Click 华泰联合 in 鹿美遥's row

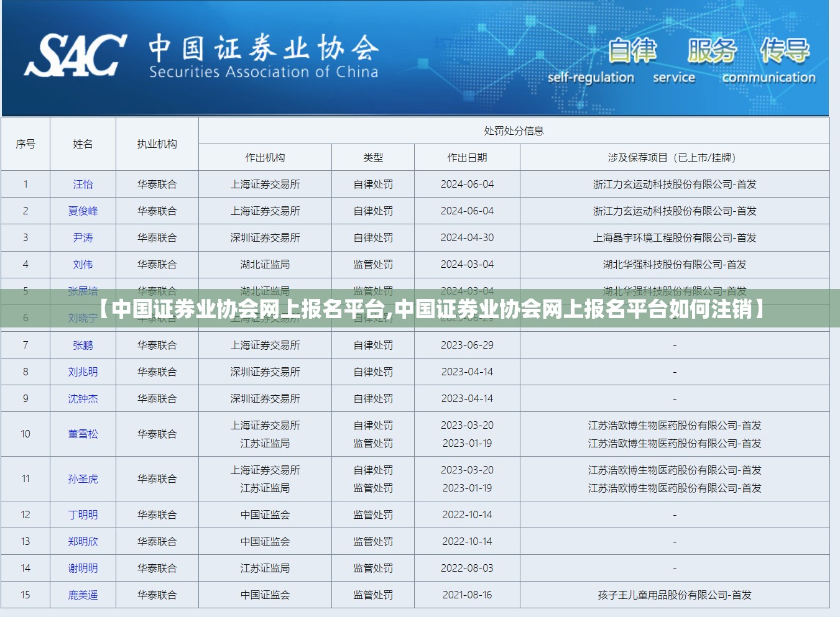click(157, 595)
